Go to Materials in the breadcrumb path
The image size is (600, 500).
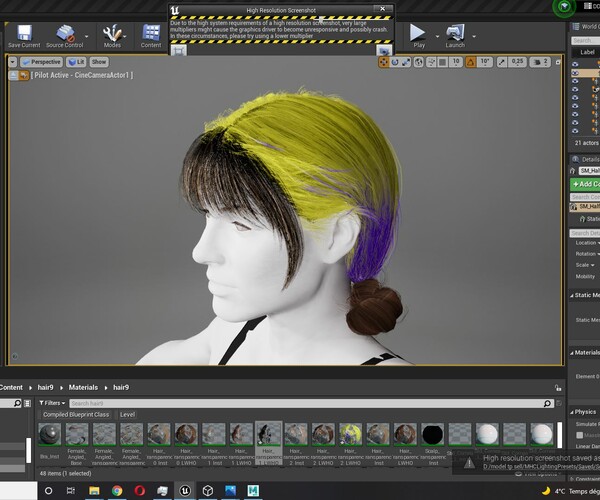[x=83, y=388]
